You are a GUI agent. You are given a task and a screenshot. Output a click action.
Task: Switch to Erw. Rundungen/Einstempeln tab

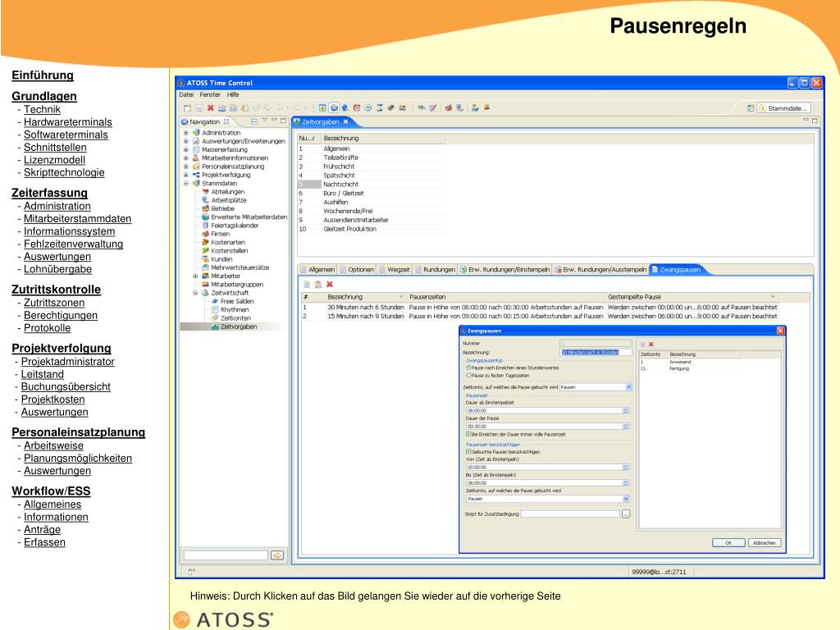[x=504, y=269]
